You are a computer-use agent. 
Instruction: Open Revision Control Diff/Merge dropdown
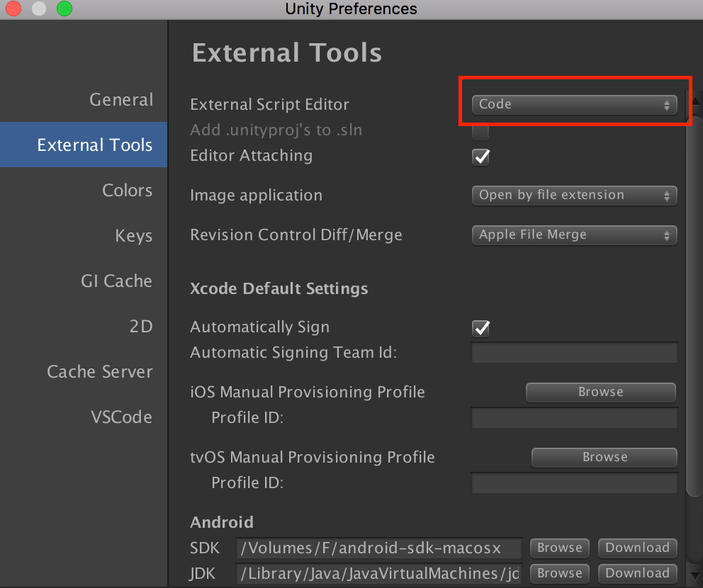(x=574, y=234)
